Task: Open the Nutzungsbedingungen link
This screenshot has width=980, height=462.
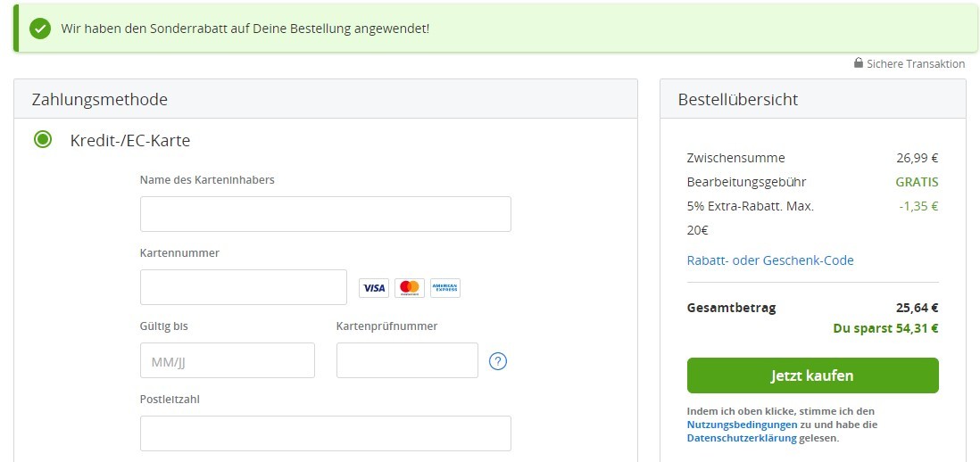Action: click(x=742, y=425)
